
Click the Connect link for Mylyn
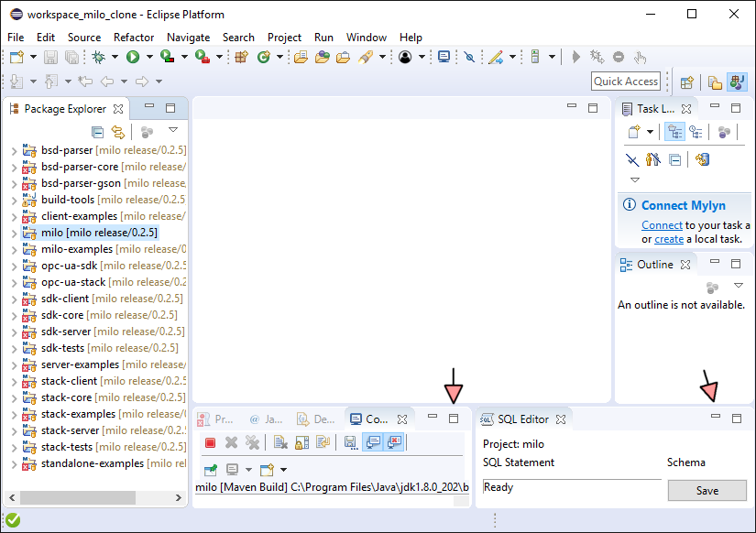[662, 224]
